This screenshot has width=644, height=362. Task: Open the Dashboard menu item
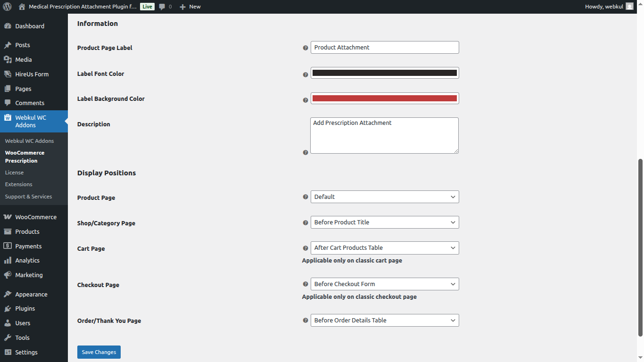coord(34,26)
